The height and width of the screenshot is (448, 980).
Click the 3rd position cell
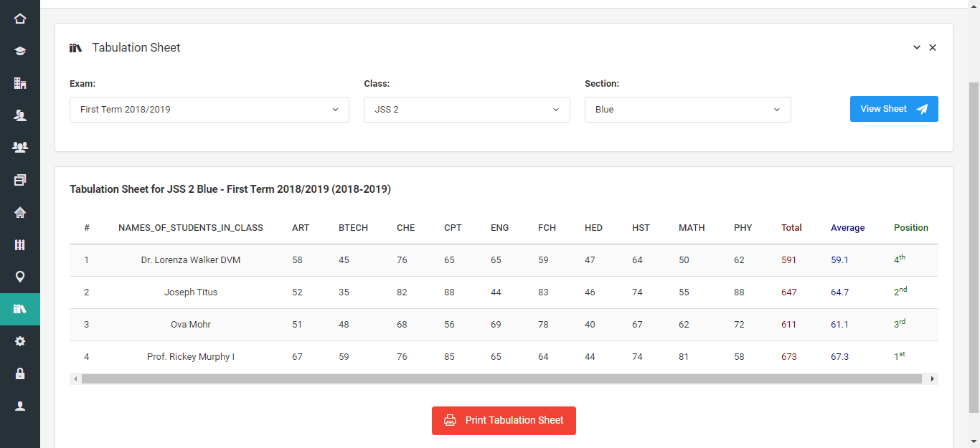[900, 324]
